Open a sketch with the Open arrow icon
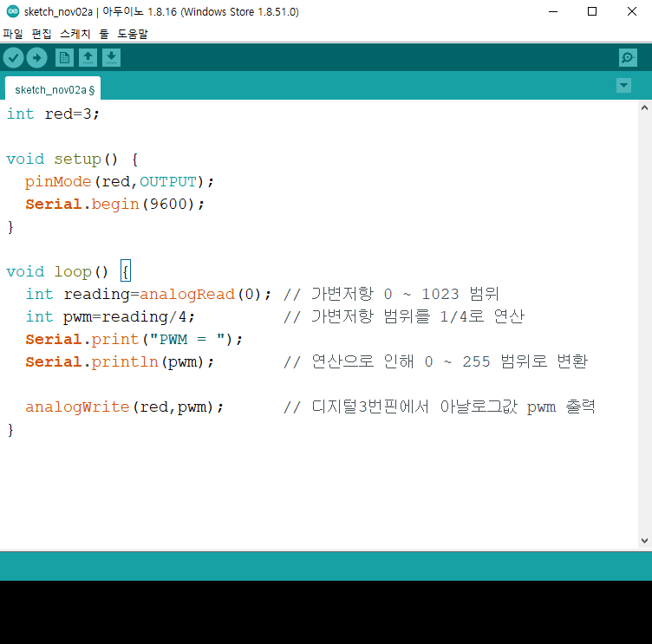The image size is (652, 644). pyautogui.click(x=88, y=58)
